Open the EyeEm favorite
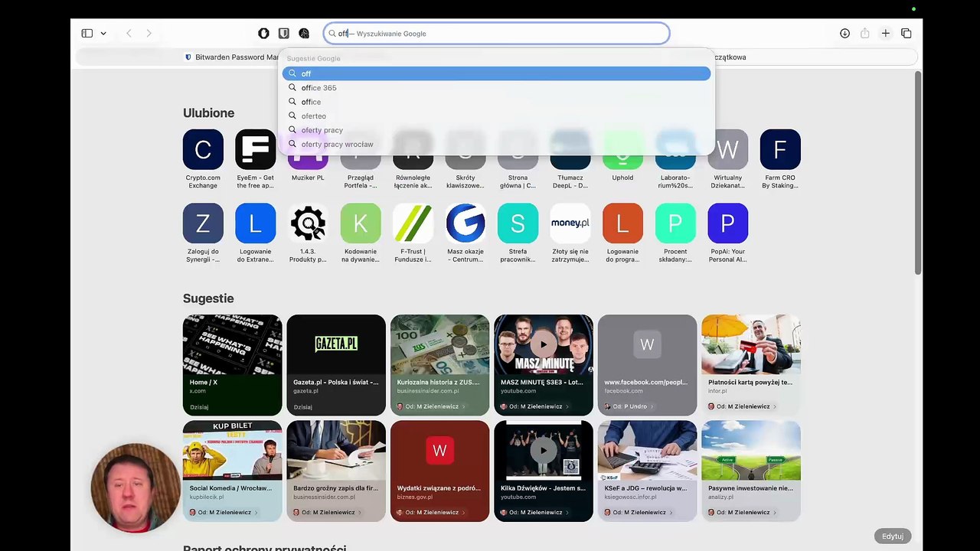Image resolution: width=980 pixels, height=551 pixels. point(255,159)
